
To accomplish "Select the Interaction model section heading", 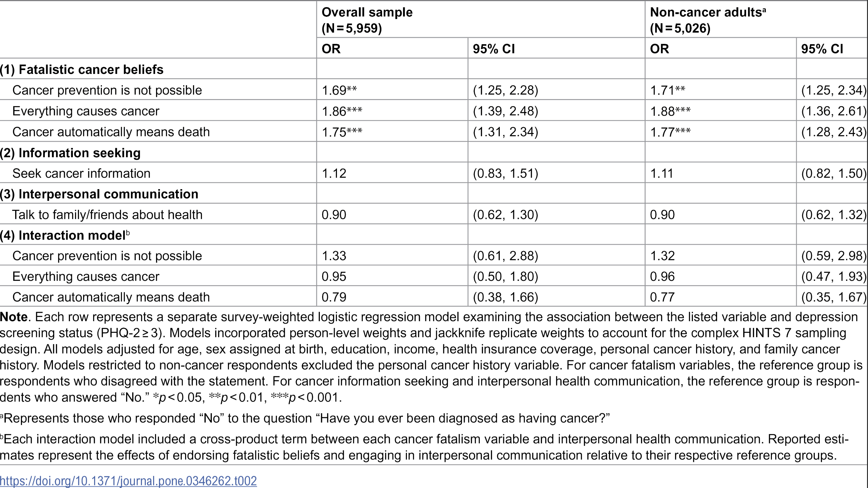I will [65, 235].
